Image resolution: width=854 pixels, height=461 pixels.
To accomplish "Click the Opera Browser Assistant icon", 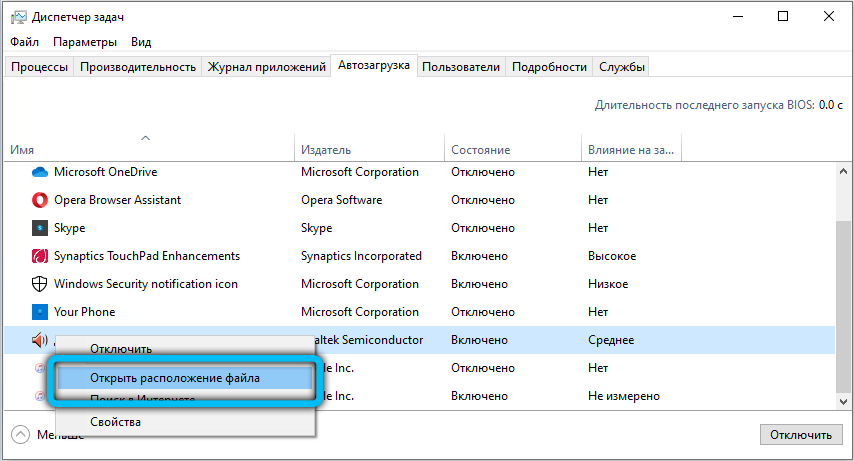I will click(x=40, y=200).
